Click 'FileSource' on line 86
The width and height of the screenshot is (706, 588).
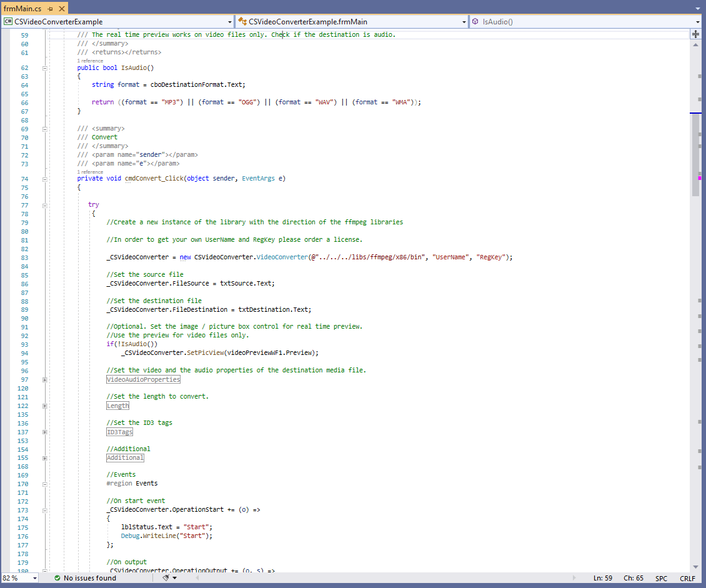coord(191,283)
